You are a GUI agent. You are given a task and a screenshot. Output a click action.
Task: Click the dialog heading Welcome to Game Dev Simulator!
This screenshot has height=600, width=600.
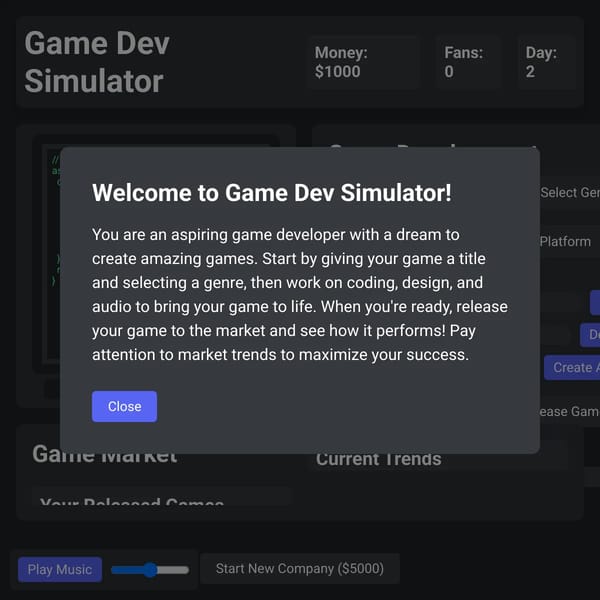tap(272, 192)
